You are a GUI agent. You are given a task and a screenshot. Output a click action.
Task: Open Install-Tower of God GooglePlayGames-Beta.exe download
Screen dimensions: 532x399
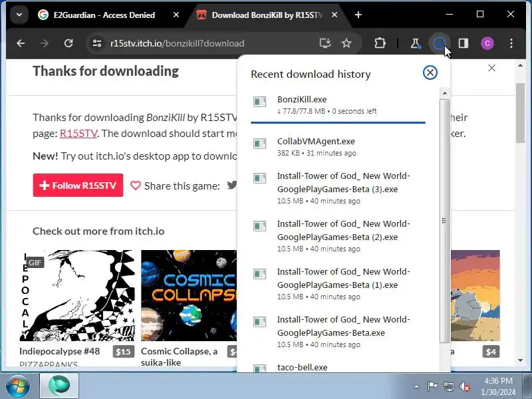[x=338, y=331]
